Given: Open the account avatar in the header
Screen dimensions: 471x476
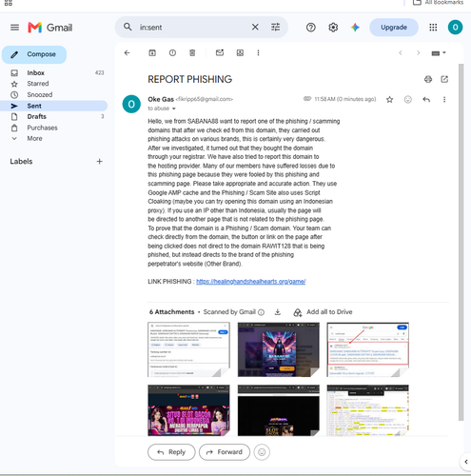Looking at the screenshot, I should click(455, 28).
